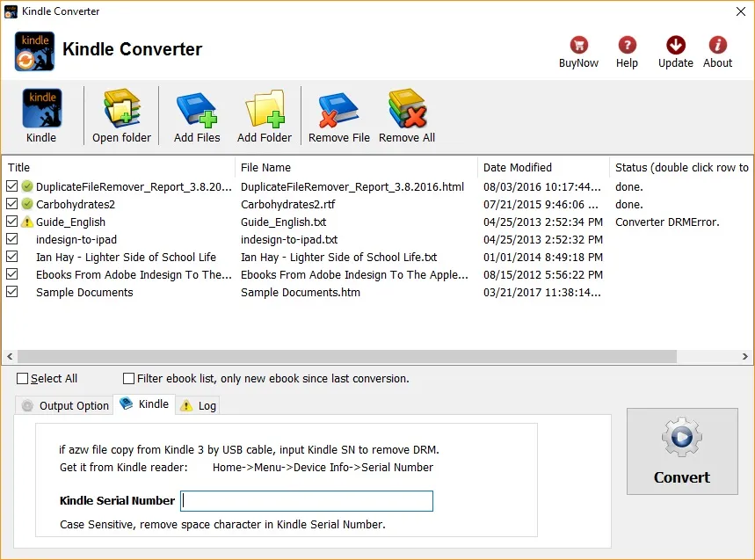This screenshot has height=560, width=755.
Task: Select file name DuplicateFileRemover_Report_3.8.2016.html
Action: [x=352, y=187]
